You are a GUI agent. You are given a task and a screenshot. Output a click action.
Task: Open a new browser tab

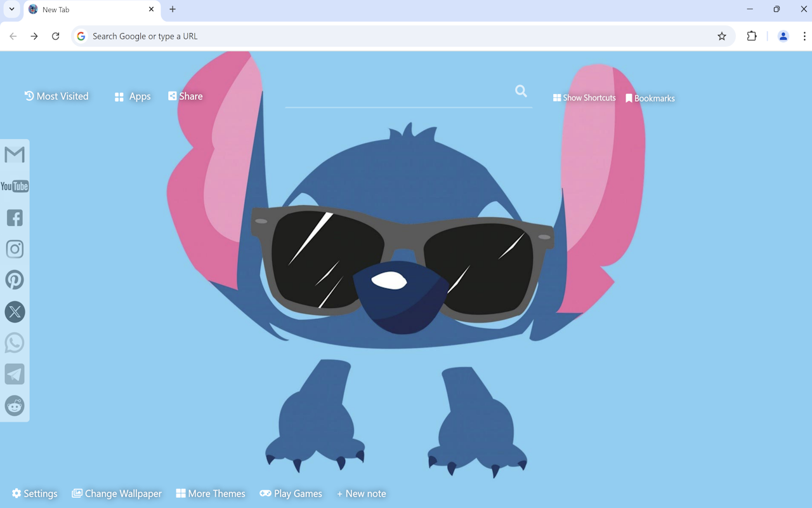pyautogui.click(x=173, y=10)
